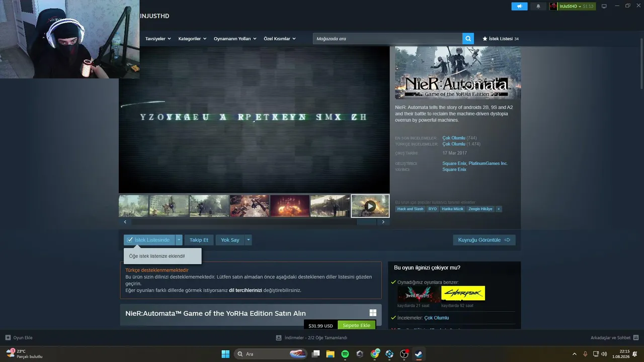
Task: Expand the Oynamanın Yolları menu
Action: point(235,39)
